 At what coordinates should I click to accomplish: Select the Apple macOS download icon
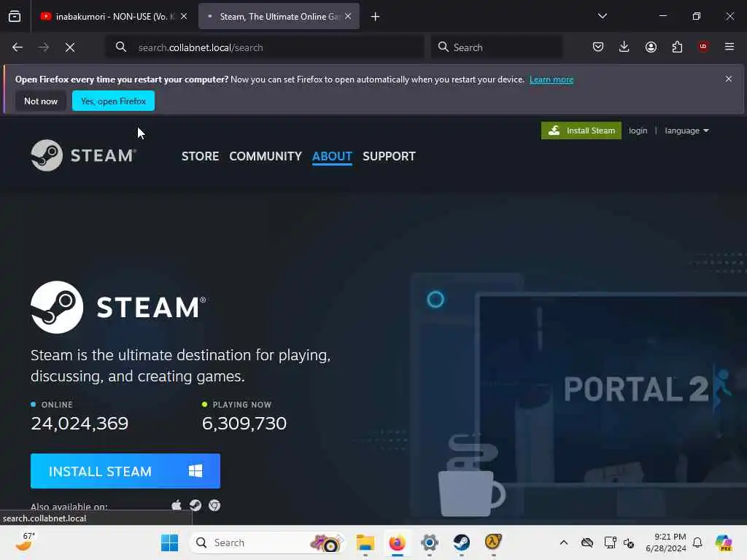point(177,505)
